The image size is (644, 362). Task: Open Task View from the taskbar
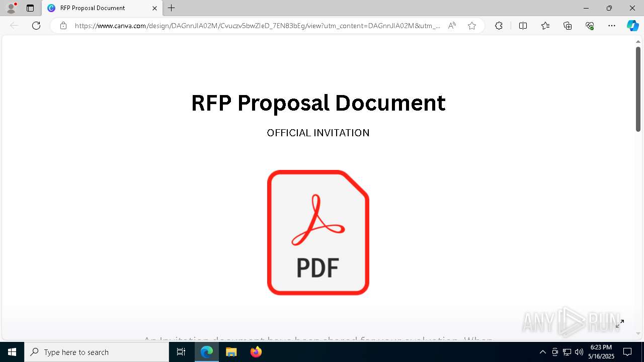click(x=181, y=352)
